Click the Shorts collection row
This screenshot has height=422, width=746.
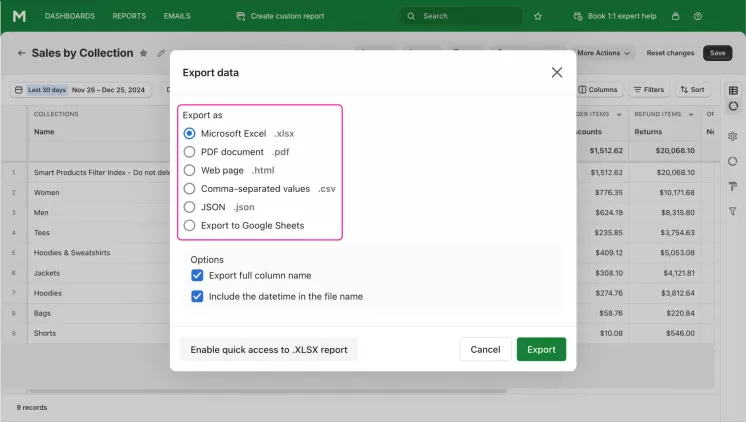click(x=45, y=333)
